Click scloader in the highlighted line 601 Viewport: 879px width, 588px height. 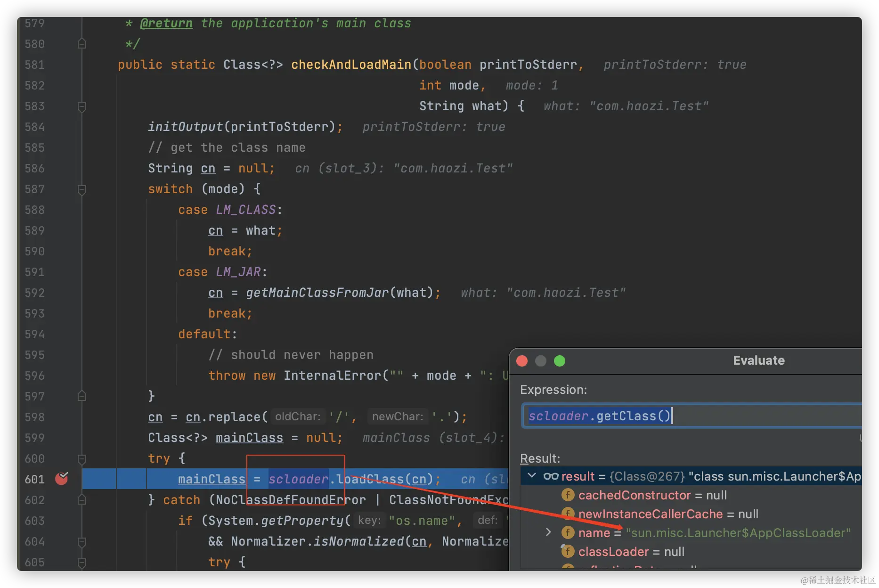pyautogui.click(x=298, y=479)
